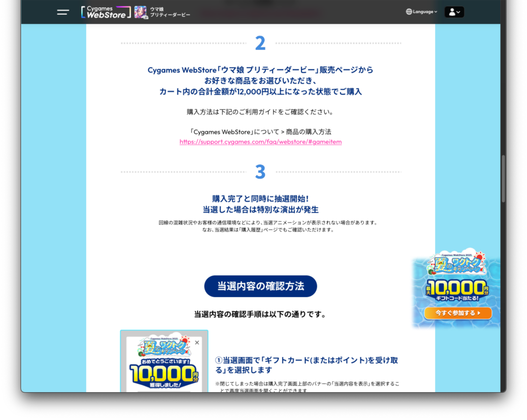The width and height of the screenshot is (527, 420).
Task: Click the page vertical scrollbar thumb
Action: pos(503,178)
